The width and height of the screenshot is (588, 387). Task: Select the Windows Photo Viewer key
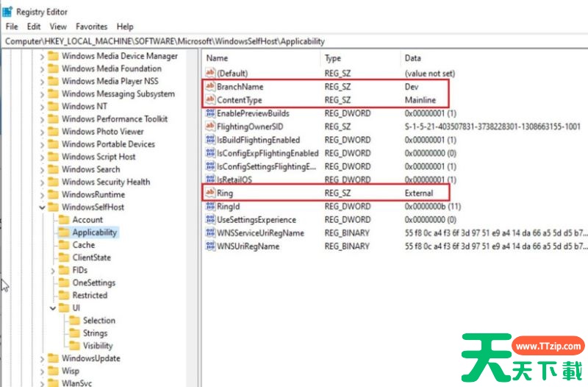coord(103,132)
